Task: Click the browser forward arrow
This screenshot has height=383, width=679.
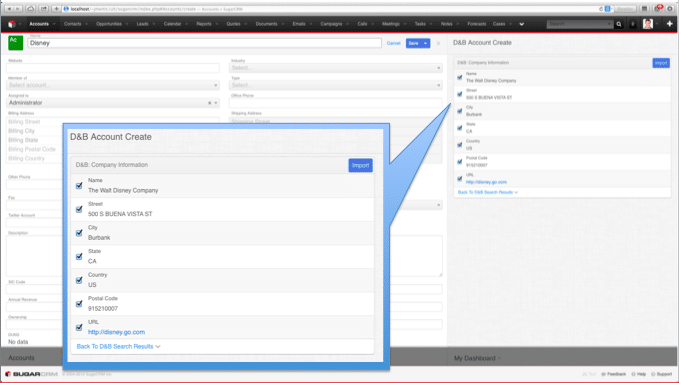Action: tap(18, 9)
